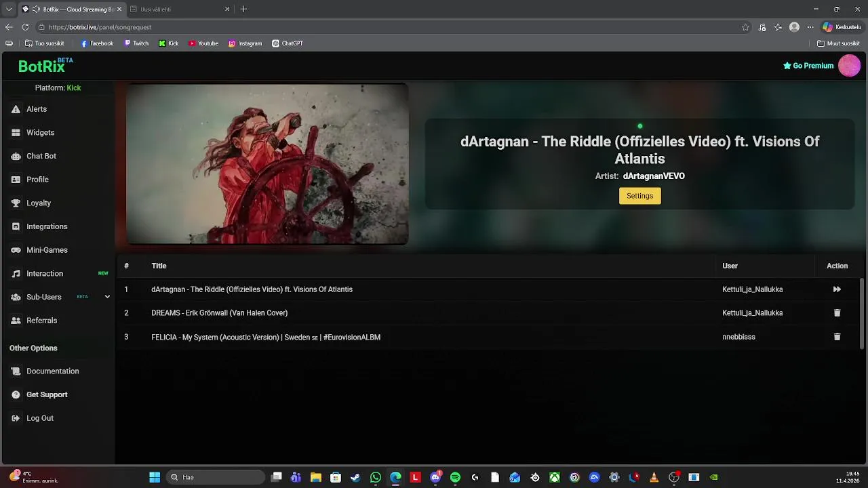Delete DREAMS - Erik Grönwall from queue

[x=837, y=313]
